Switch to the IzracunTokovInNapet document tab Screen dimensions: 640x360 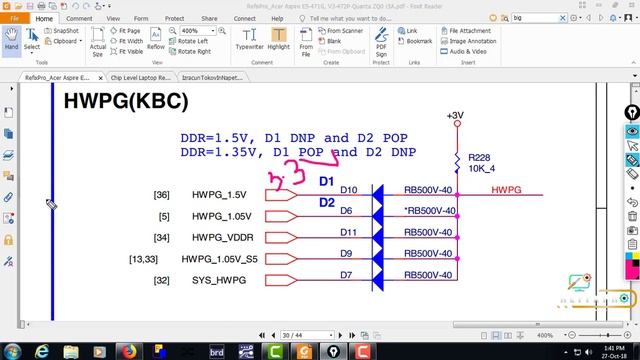(x=212, y=78)
